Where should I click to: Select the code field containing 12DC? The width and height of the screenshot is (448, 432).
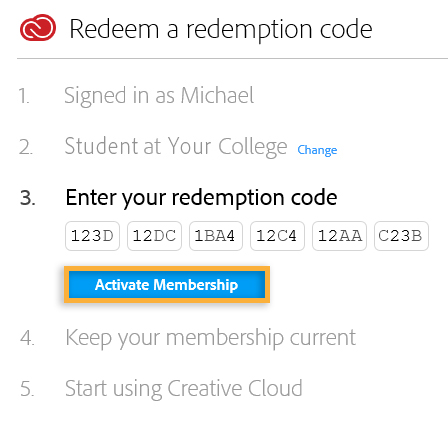click(154, 236)
